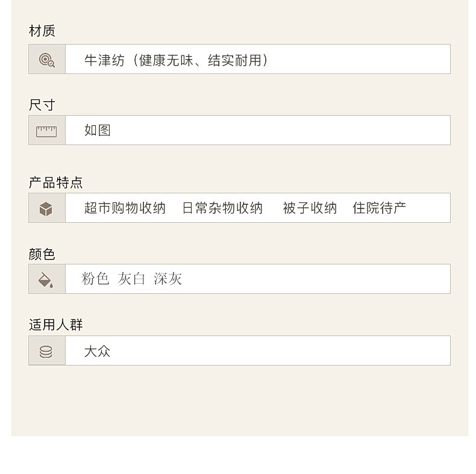Image resolution: width=476 pixels, height=474 pixels.
Task: Click the paint bucket color icon
Action: [46, 279]
